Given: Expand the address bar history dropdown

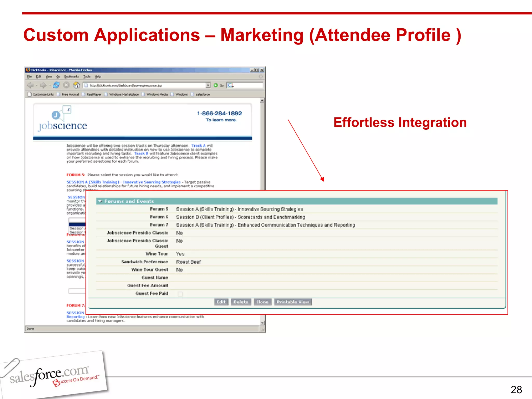Looking at the screenshot, I should tap(208, 85).
